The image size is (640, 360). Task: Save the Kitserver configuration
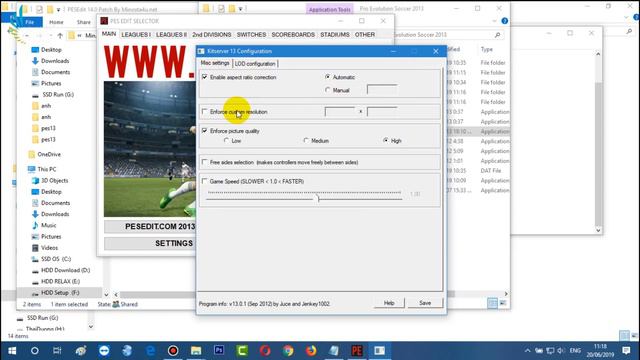(425, 303)
